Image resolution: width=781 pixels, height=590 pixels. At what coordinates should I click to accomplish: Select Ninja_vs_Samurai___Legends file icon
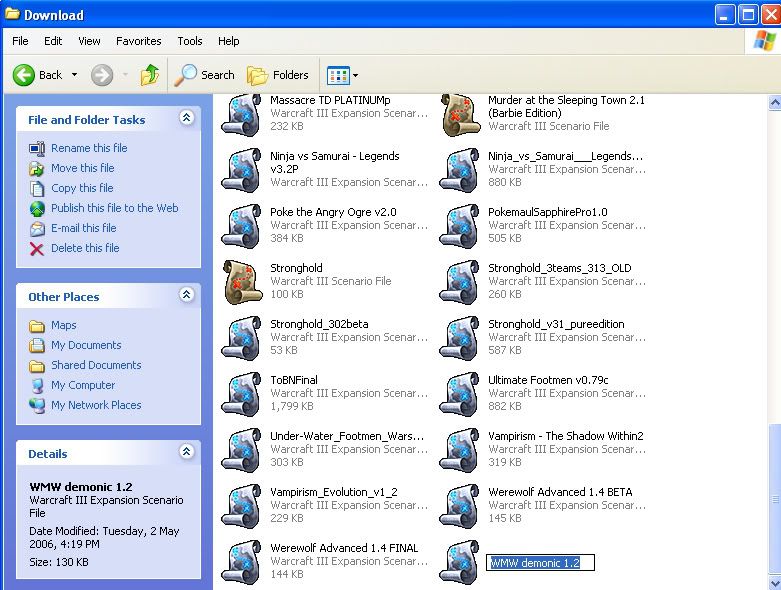[459, 170]
